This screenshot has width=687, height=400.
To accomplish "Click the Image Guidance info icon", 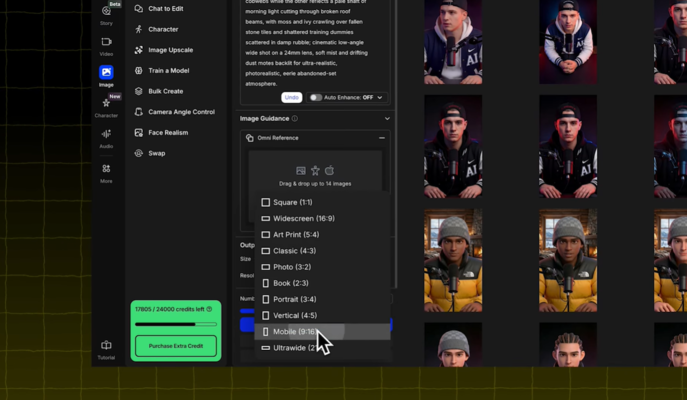I will (295, 119).
